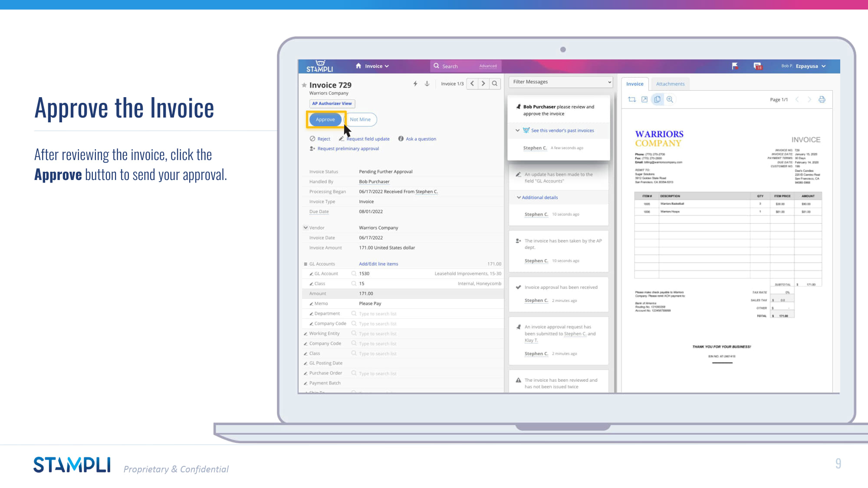Click the Add/Edit line items link
This screenshot has height=488, width=868.
tap(378, 264)
